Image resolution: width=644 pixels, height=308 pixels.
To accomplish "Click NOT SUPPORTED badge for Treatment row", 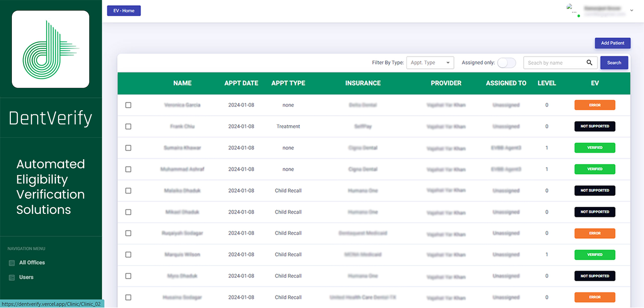I will coord(594,126).
